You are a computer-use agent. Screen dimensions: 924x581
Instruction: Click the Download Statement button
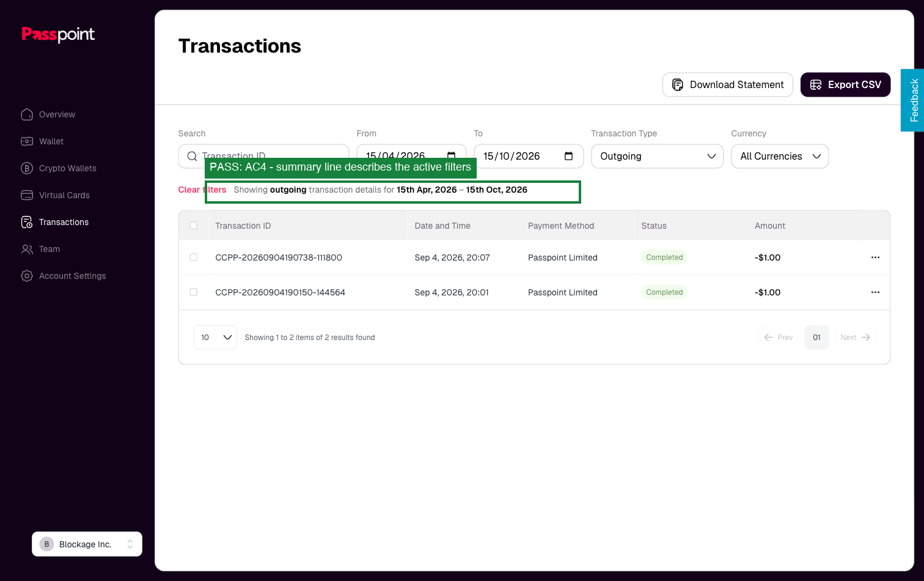(728, 84)
